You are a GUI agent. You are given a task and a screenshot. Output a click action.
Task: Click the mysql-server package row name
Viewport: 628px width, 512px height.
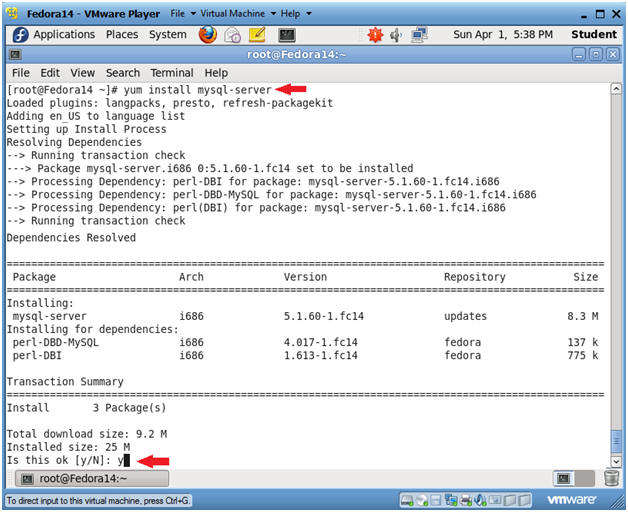[49, 316]
